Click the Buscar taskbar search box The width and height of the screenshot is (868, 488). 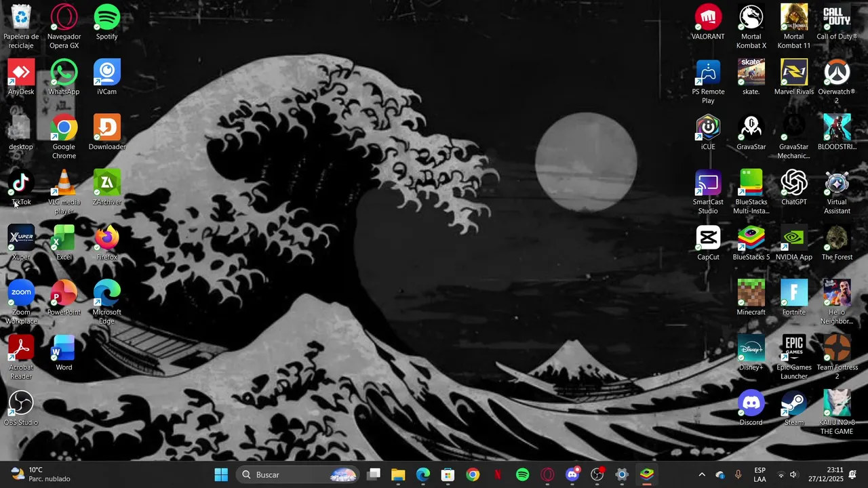[x=298, y=474]
